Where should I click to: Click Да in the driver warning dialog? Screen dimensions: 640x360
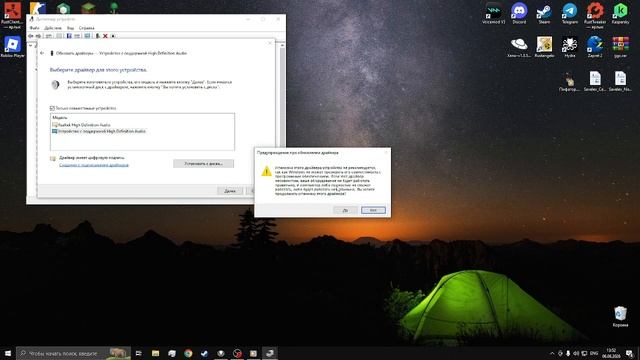click(x=345, y=210)
